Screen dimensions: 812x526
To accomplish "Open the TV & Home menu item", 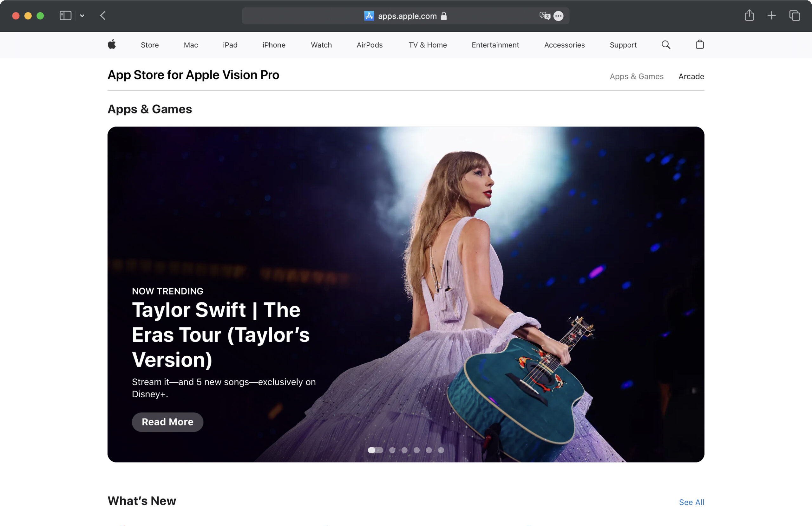I will 428,45.
